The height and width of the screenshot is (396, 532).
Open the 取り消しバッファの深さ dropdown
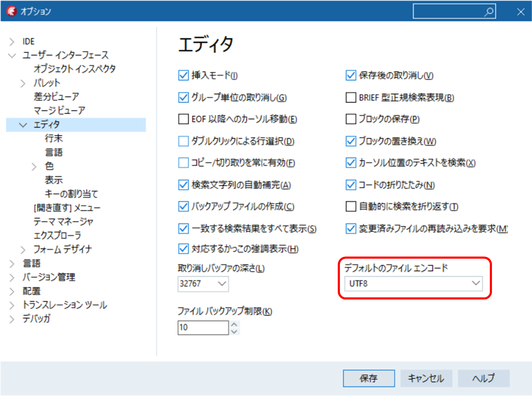(x=222, y=284)
